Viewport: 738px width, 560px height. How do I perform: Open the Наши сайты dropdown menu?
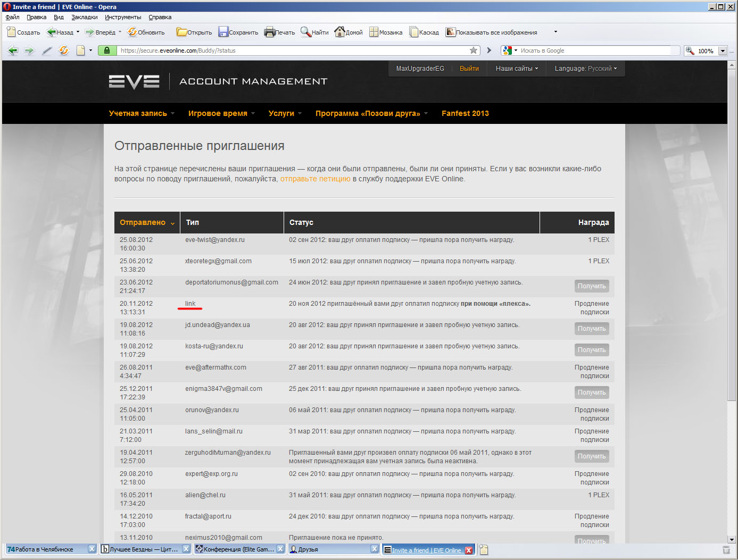tap(516, 69)
